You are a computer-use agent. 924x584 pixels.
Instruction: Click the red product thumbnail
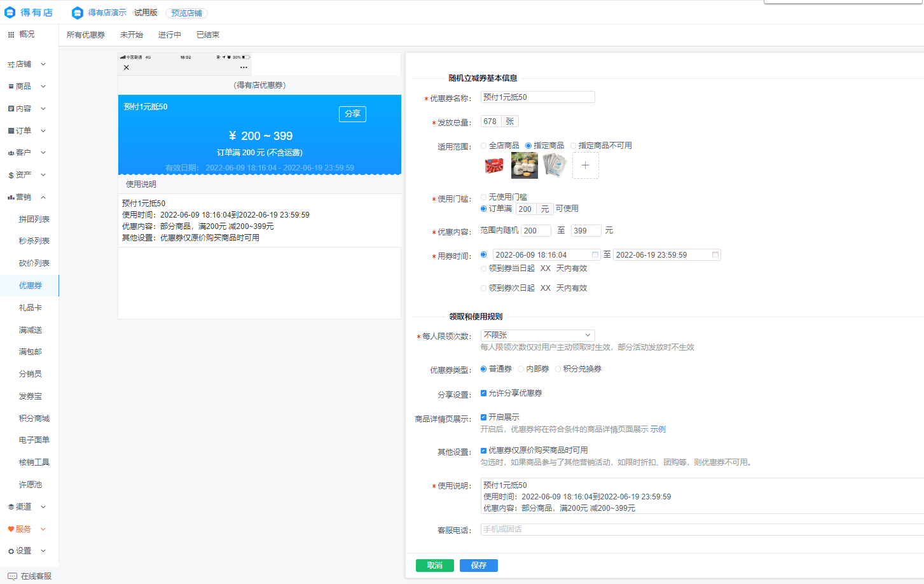click(x=494, y=166)
